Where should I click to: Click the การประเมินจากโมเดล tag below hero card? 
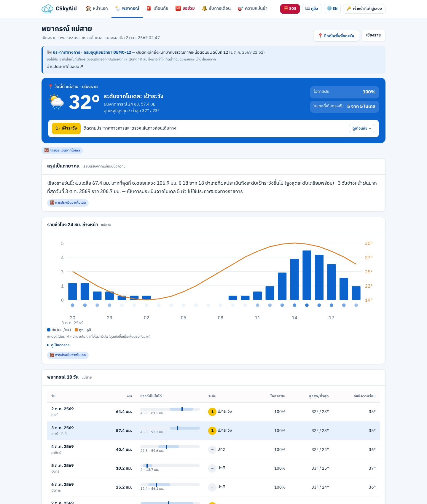tap(62, 150)
